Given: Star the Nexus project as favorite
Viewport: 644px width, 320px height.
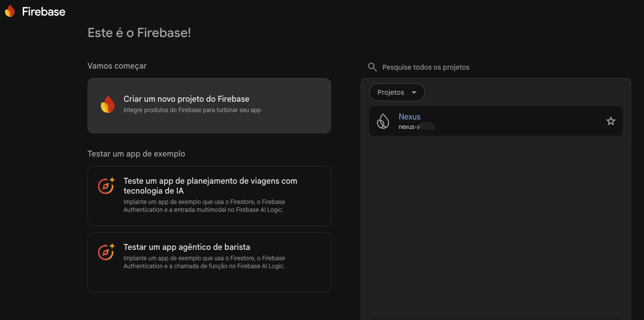Looking at the screenshot, I should point(611,121).
